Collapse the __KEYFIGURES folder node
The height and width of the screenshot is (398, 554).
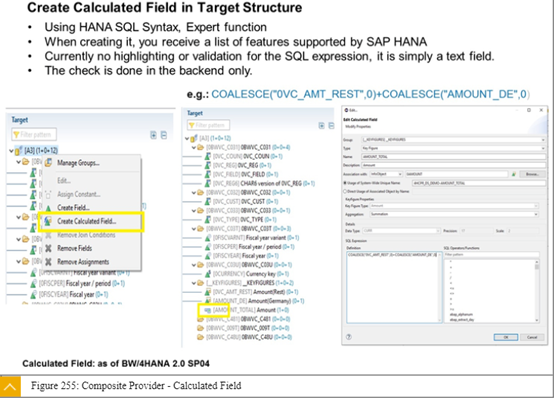[194, 283]
